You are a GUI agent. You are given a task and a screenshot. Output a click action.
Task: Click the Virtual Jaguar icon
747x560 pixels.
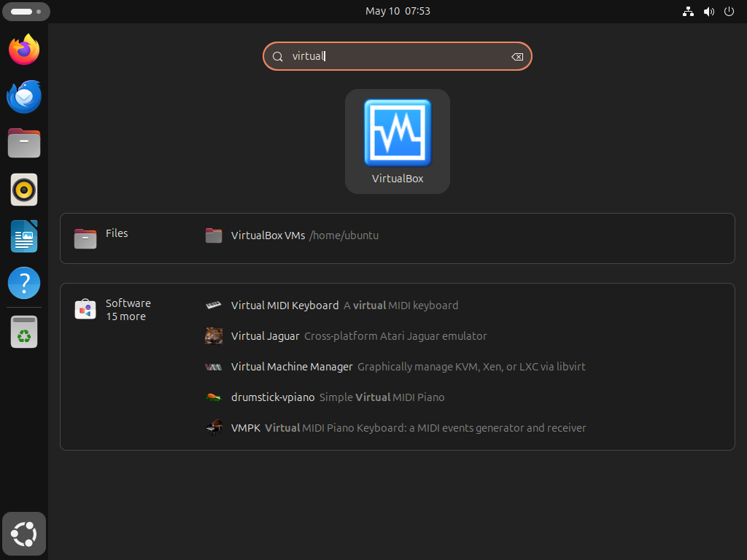[x=214, y=335]
